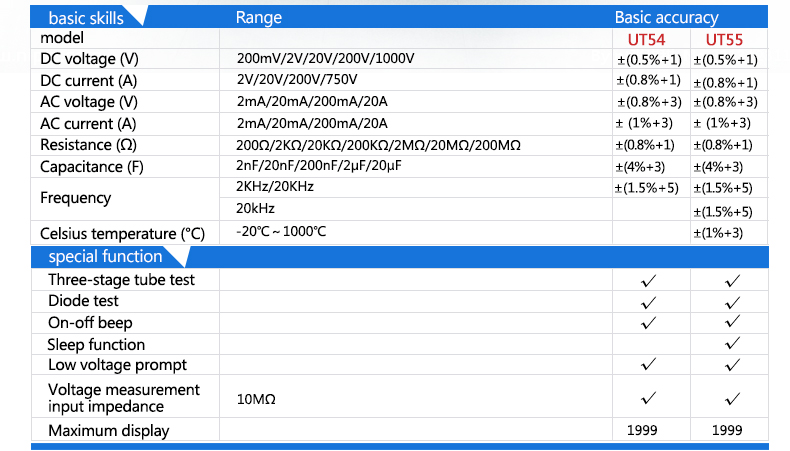Click the UT55 Sleep function checkmark
This screenshot has height=451, width=790.
click(733, 344)
